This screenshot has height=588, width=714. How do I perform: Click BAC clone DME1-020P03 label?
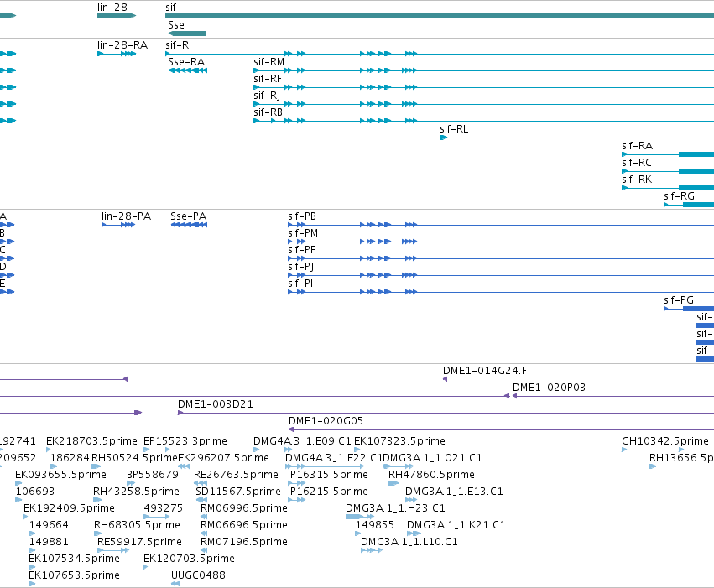[x=549, y=388]
